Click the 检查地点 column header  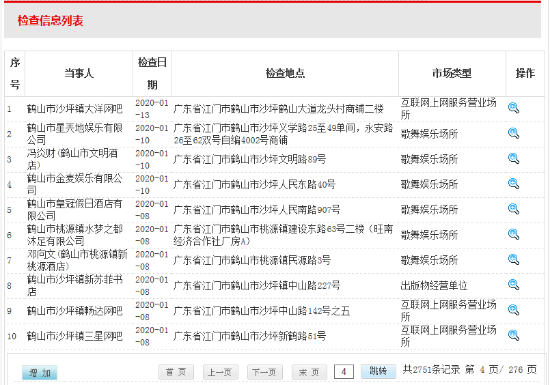(x=285, y=73)
